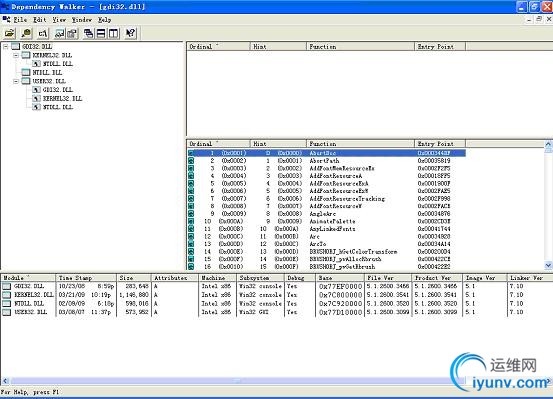
Task: Select NTDLL.DLL nested under first KERNEL32.DLL
Action: (58, 64)
